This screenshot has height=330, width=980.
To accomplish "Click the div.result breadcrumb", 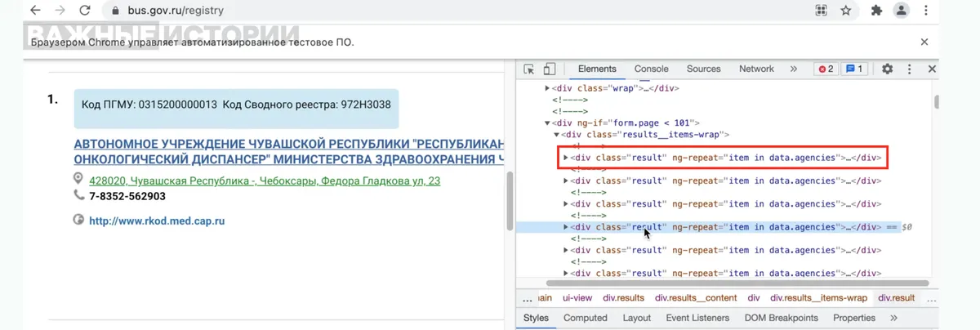I will 897,298.
